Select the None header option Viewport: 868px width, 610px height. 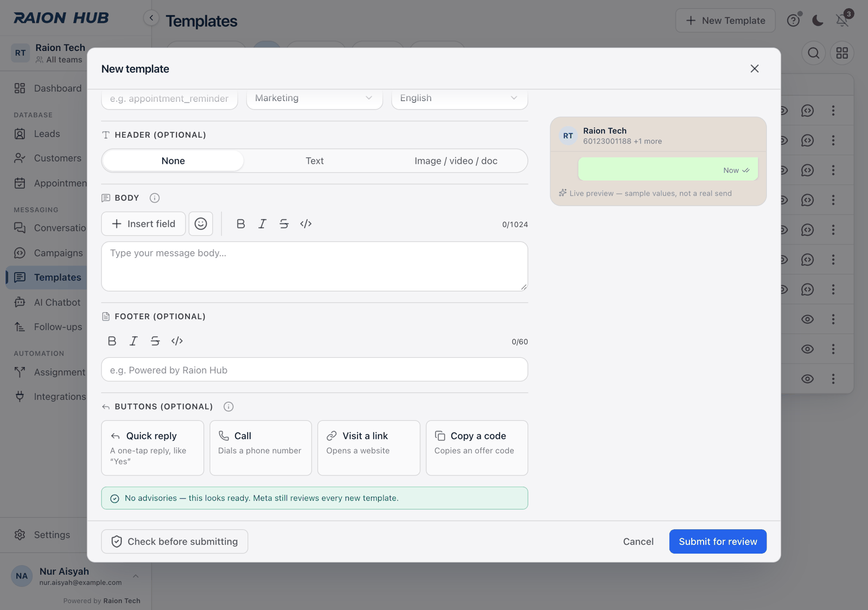point(173,161)
